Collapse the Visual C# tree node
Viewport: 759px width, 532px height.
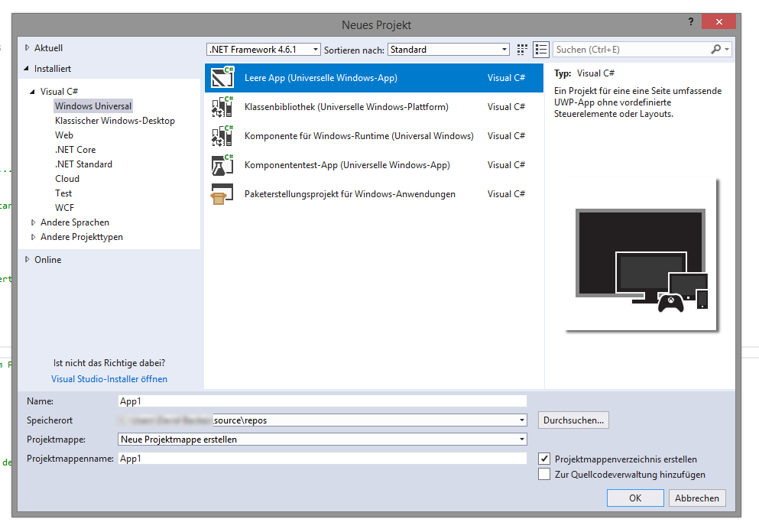(x=32, y=91)
